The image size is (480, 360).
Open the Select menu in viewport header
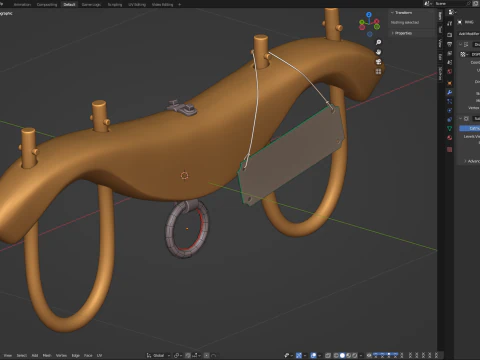22,355
